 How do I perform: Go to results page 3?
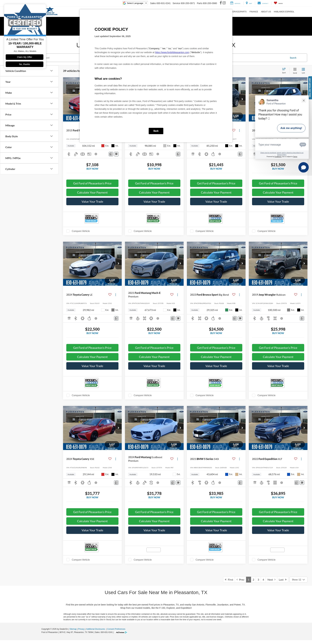(258, 579)
